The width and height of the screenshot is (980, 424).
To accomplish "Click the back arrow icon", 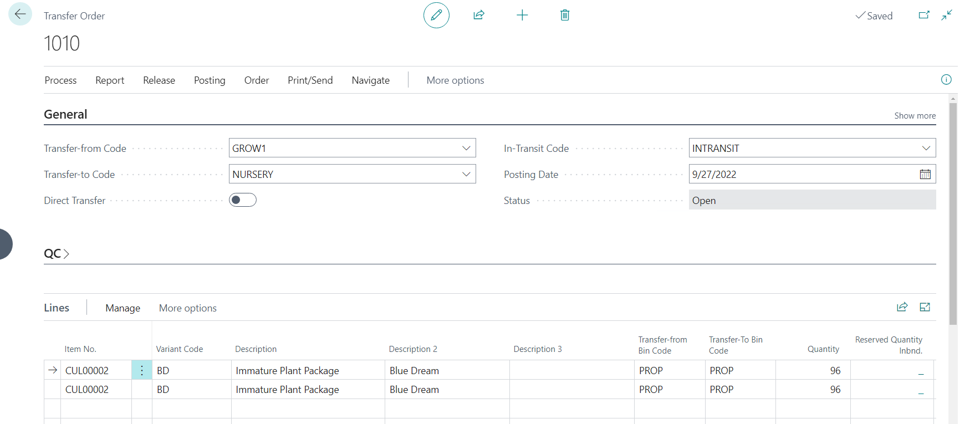I will click(x=21, y=14).
